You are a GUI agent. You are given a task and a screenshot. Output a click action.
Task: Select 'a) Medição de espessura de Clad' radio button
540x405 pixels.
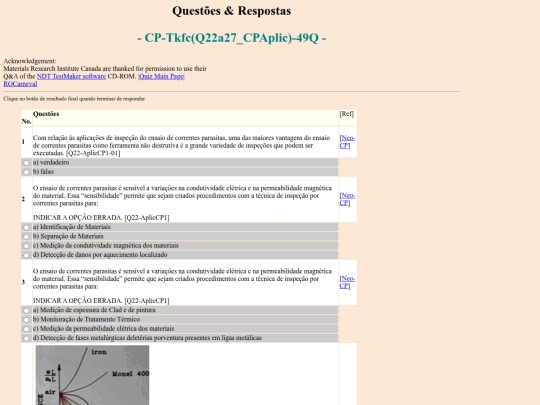[x=26, y=310]
